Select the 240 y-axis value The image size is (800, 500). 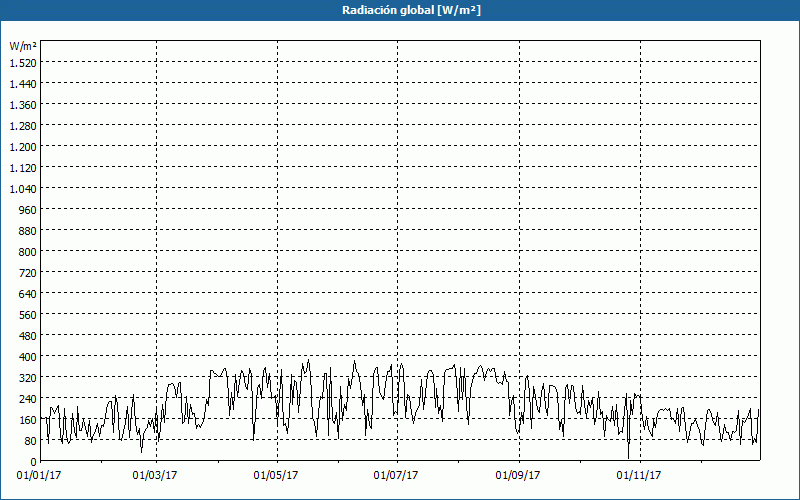click(28, 398)
